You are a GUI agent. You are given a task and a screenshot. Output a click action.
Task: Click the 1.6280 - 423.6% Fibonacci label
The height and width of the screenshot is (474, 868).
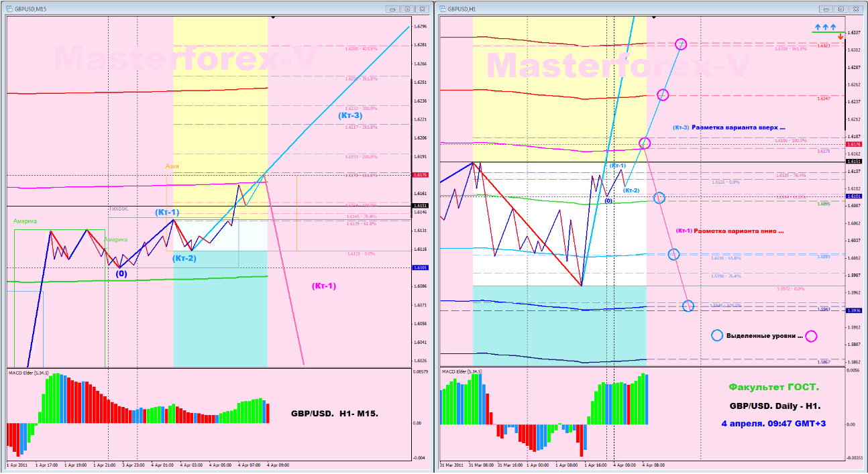click(x=362, y=49)
